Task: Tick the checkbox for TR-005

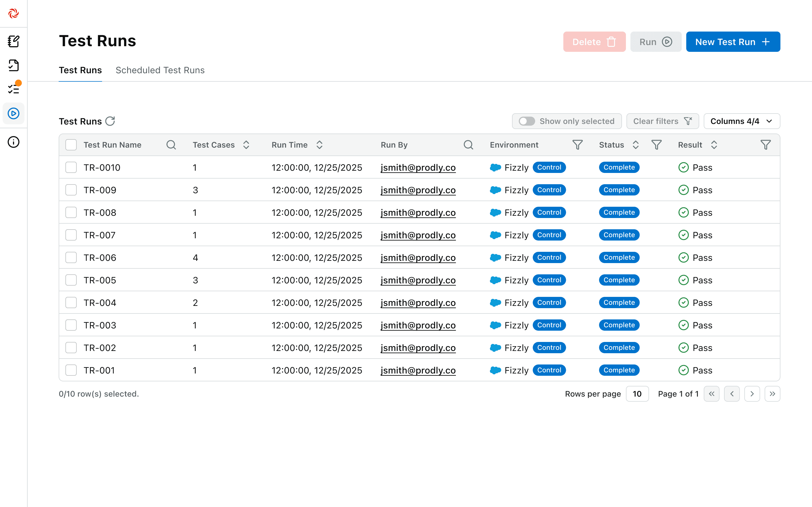Action: [x=71, y=280]
